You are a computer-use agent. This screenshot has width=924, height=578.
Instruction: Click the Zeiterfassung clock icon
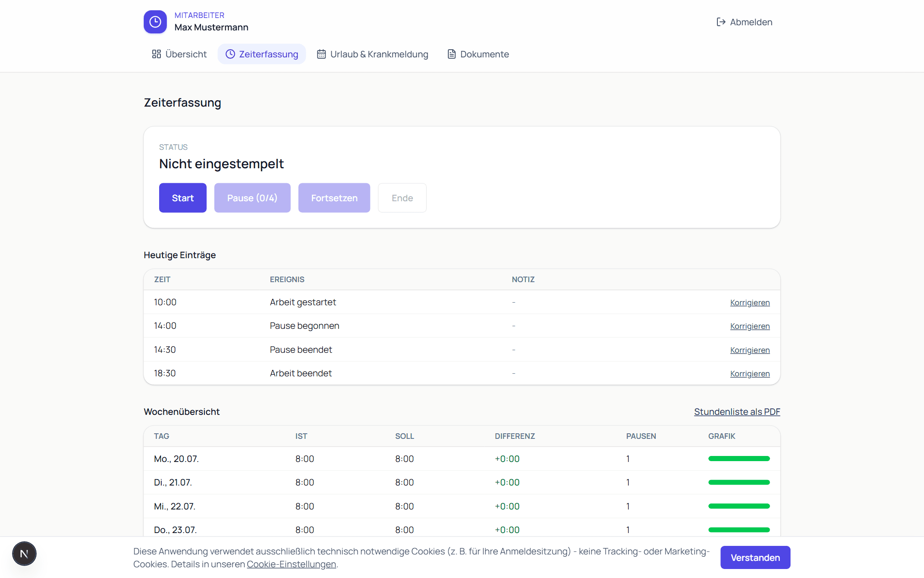point(230,54)
